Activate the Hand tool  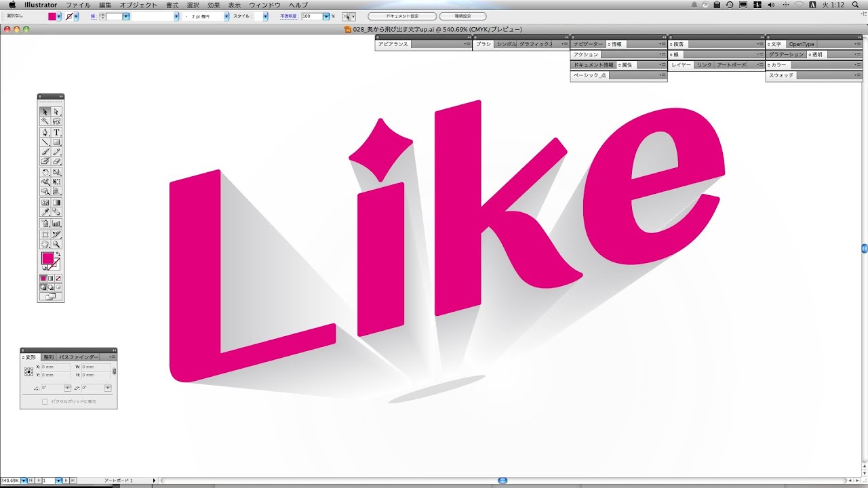click(x=45, y=244)
